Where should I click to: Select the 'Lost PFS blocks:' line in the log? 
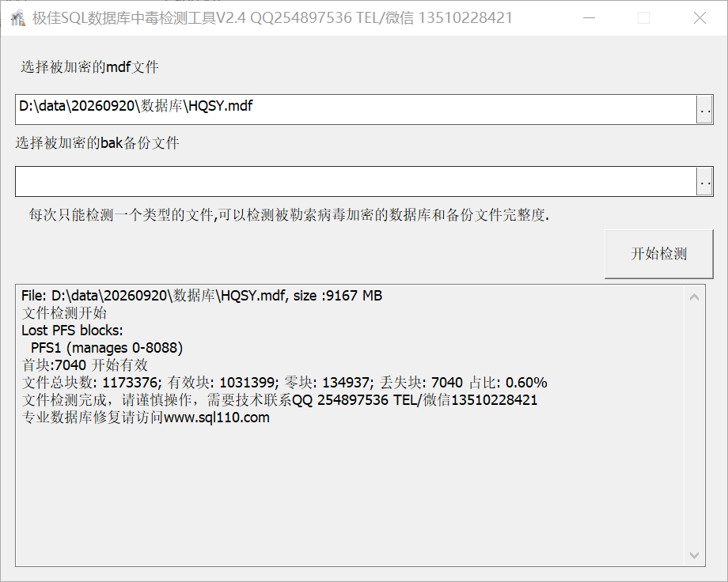coord(73,331)
